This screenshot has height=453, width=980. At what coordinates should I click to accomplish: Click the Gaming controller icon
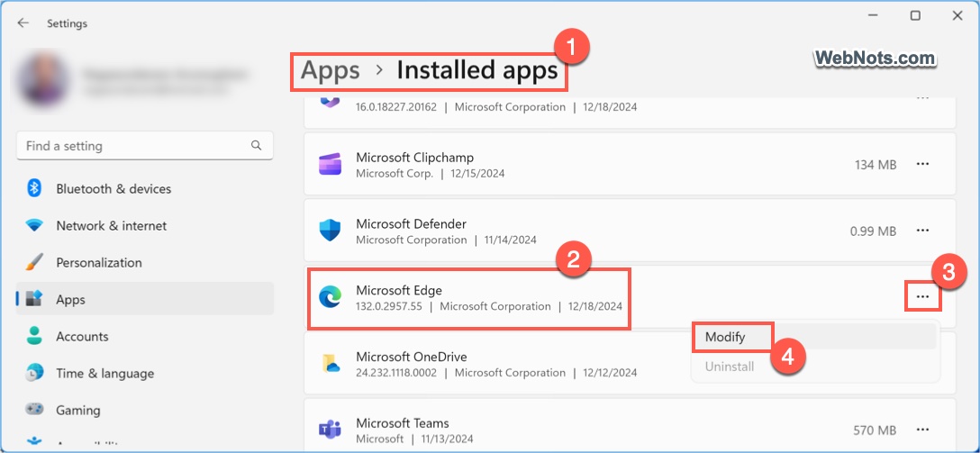[33, 410]
